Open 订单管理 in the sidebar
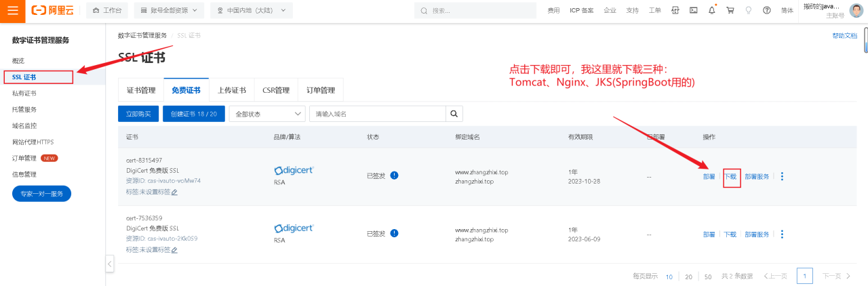868x286 pixels. click(x=24, y=158)
